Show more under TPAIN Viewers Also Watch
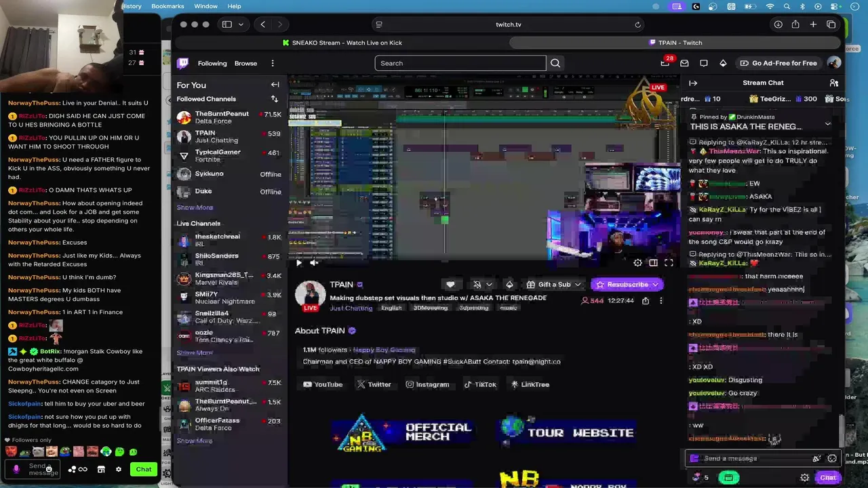Screen dimensions: 868x488 coord(195,441)
